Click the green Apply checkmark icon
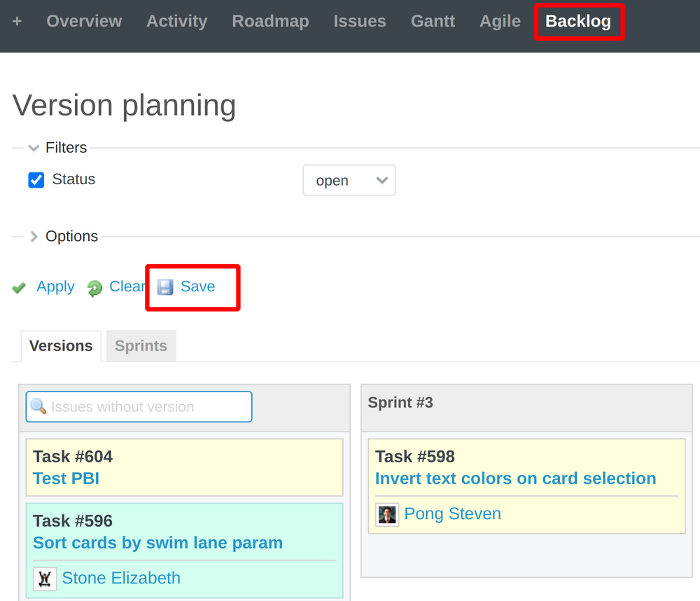The height and width of the screenshot is (601, 700). pyautogui.click(x=20, y=288)
